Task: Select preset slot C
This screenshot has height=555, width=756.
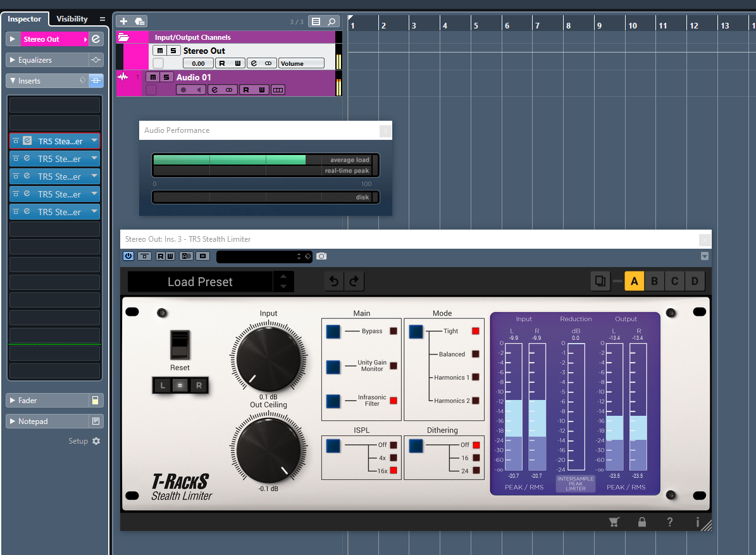Action: (674, 281)
